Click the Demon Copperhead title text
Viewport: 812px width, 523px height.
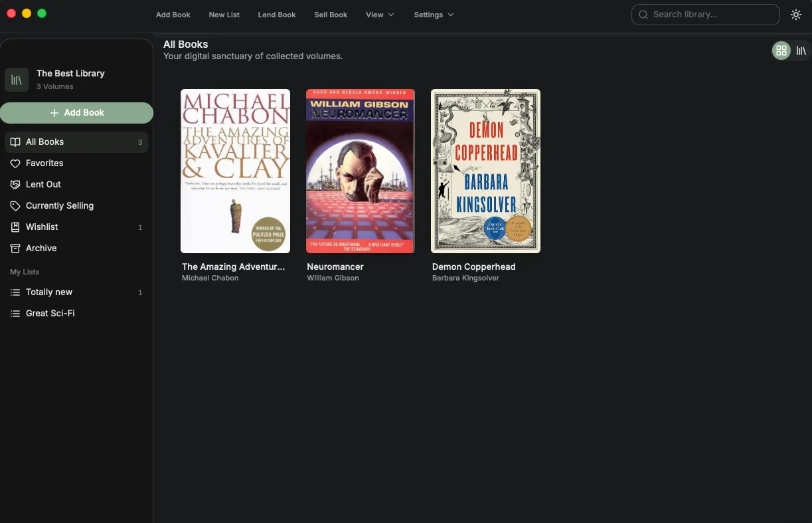click(474, 266)
